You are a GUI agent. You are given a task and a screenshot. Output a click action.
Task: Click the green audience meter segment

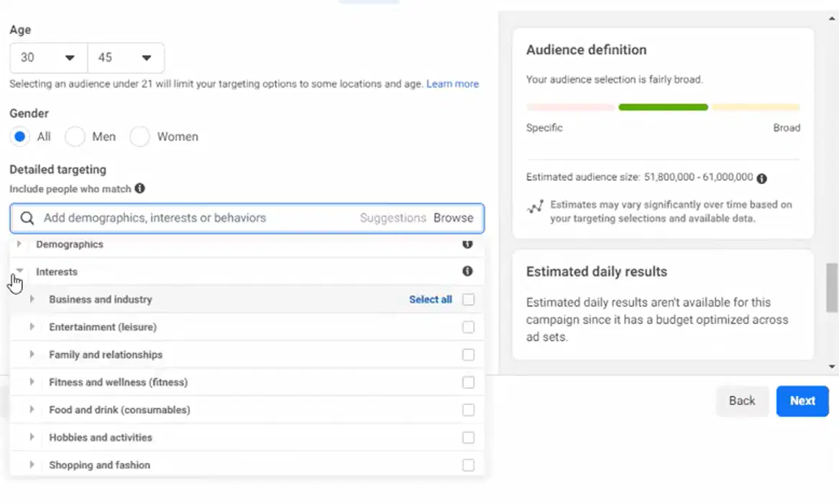(664, 107)
